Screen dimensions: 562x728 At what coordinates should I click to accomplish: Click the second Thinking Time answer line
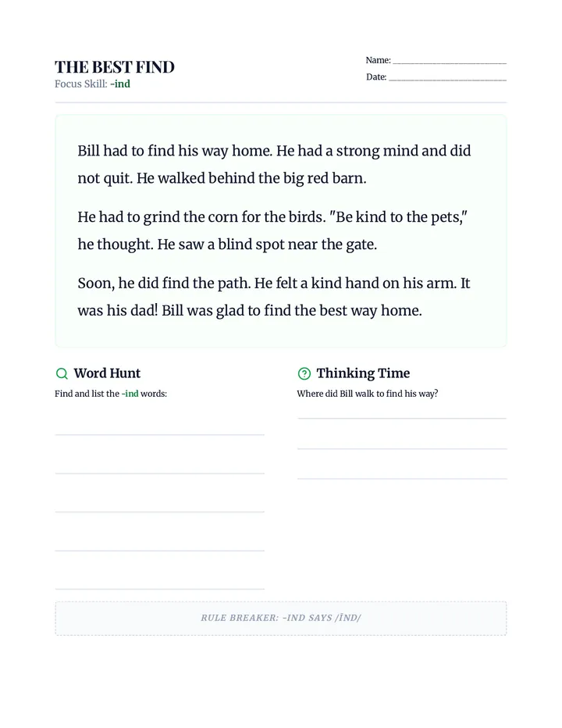[x=402, y=448]
